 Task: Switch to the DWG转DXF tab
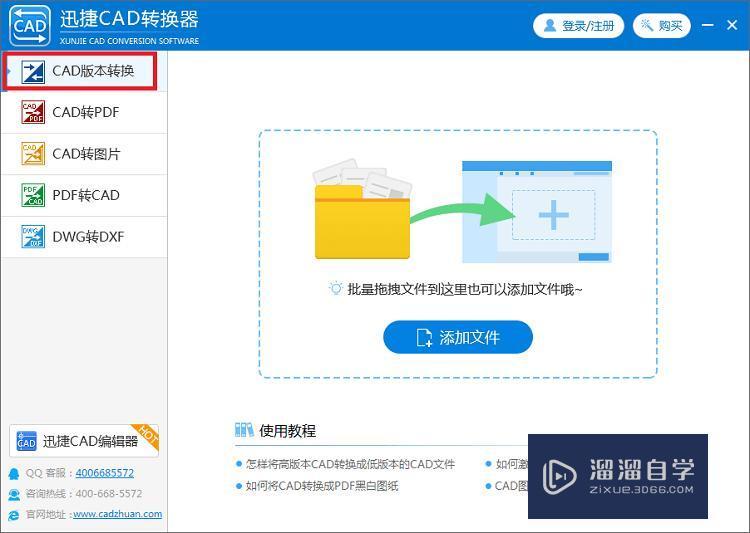pyautogui.click(x=84, y=237)
